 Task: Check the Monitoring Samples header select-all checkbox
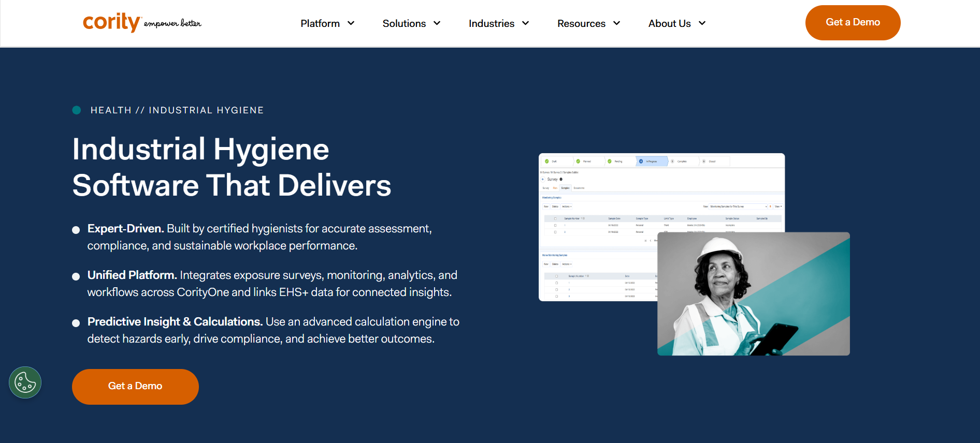click(555, 218)
